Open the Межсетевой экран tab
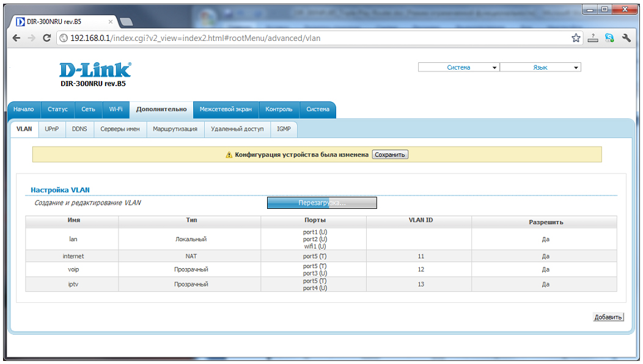 coord(226,109)
